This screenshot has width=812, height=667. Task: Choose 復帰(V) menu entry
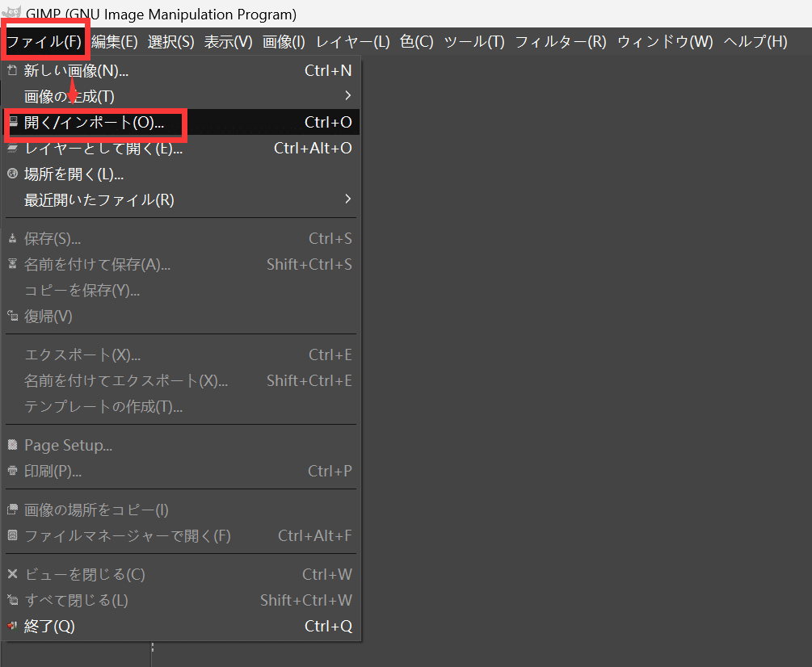[181, 317]
